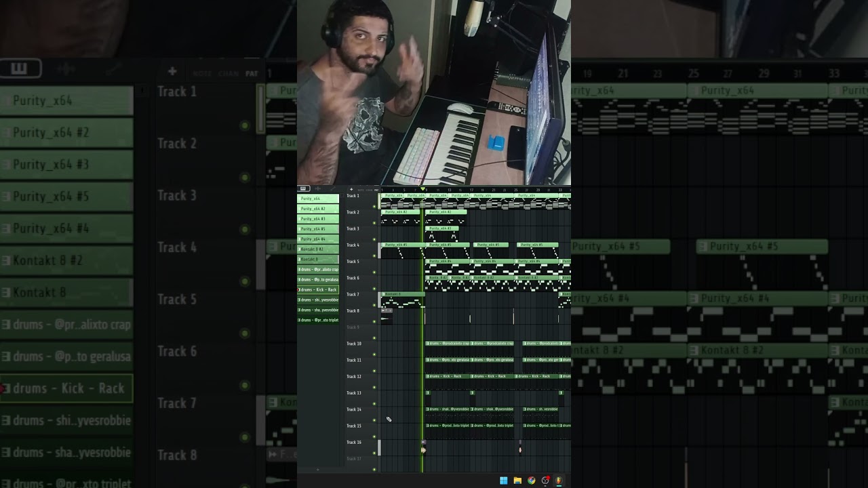Open FL Studio from the Windows taskbar
This screenshot has height=488, width=868.
[x=559, y=481]
